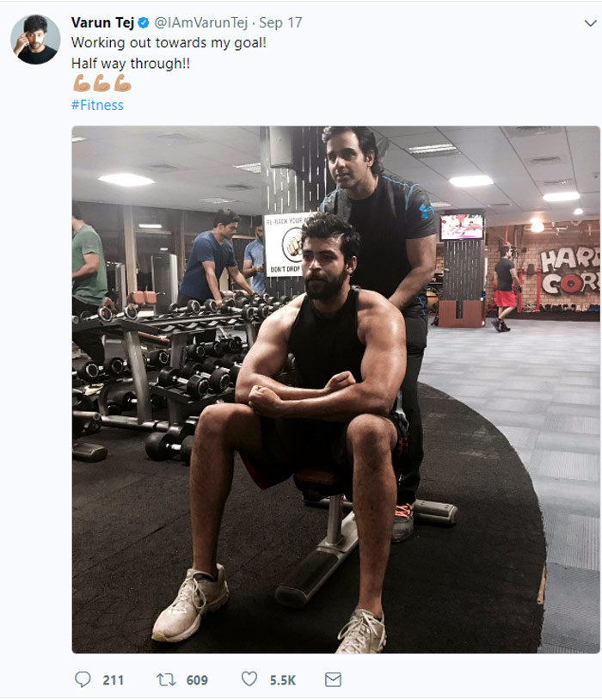Open the reply speech bubble icon
Image resolution: width=602 pixels, height=700 pixels.
83,679
